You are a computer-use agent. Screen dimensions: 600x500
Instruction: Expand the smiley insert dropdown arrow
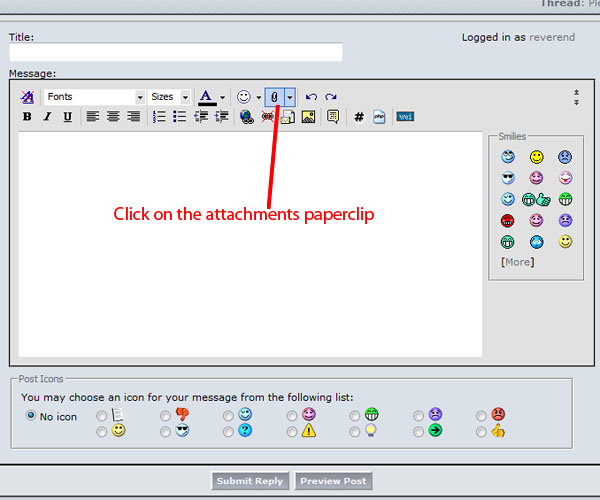[258, 97]
